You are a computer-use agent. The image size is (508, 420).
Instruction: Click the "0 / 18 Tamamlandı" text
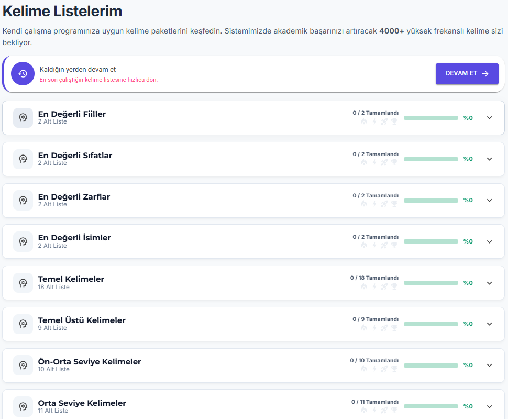[374, 278]
